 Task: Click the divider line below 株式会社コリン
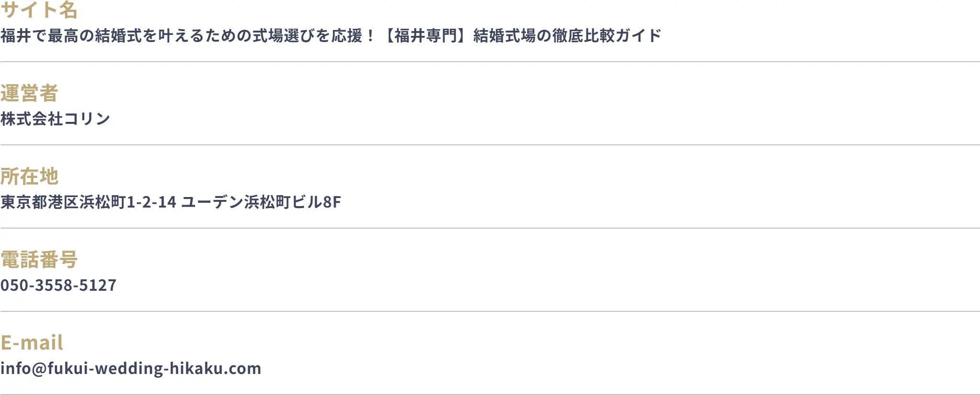point(490,145)
